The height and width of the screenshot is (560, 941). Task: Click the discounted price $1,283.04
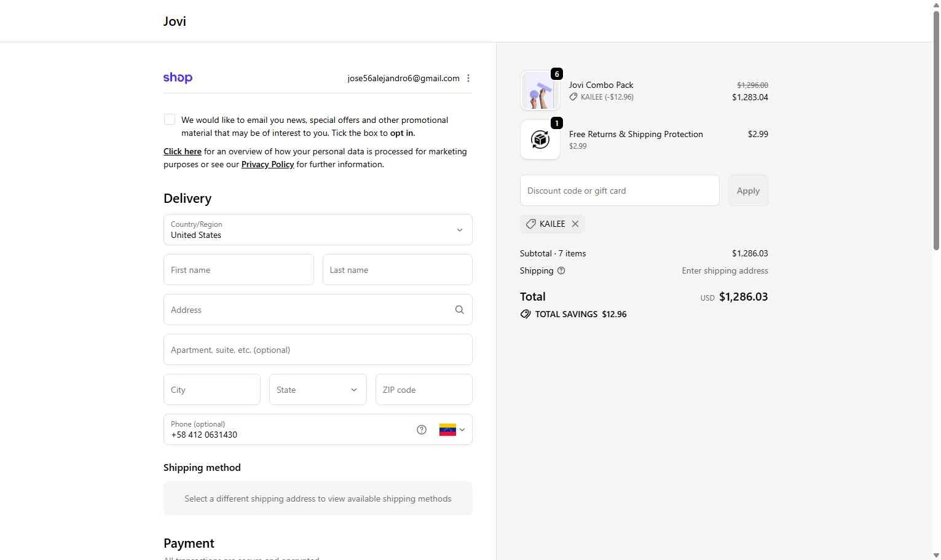[x=750, y=97]
